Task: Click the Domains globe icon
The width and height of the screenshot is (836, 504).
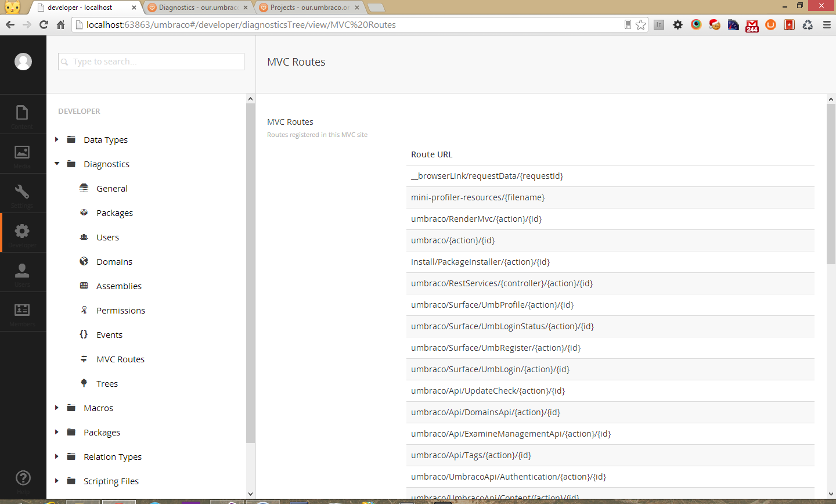Action: click(x=84, y=261)
